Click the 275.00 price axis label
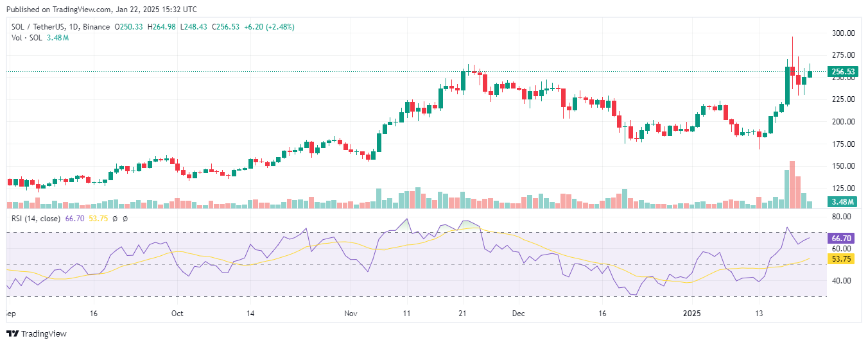The width and height of the screenshot is (868, 345). (843, 55)
